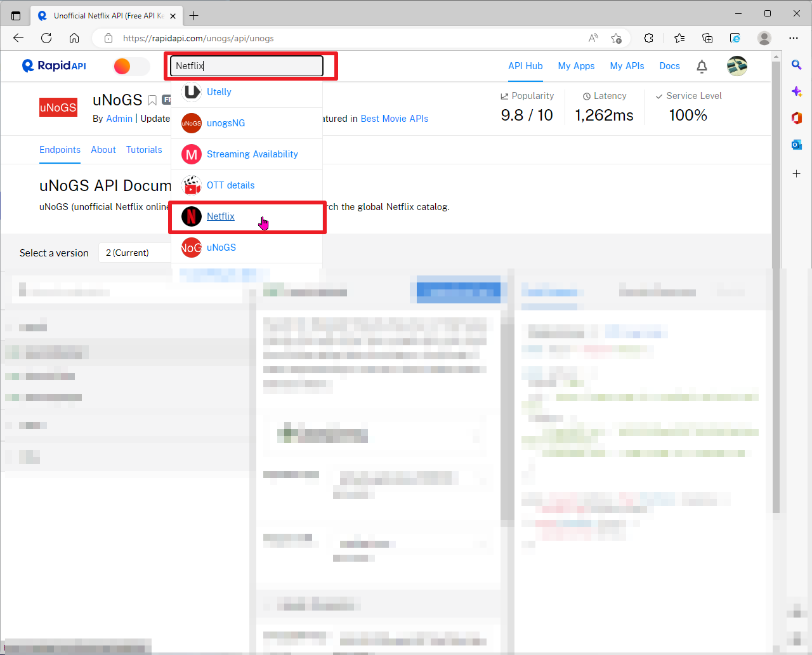Go to browser Home
Screen dimensions: 812x655
pyautogui.click(x=74, y=38)
